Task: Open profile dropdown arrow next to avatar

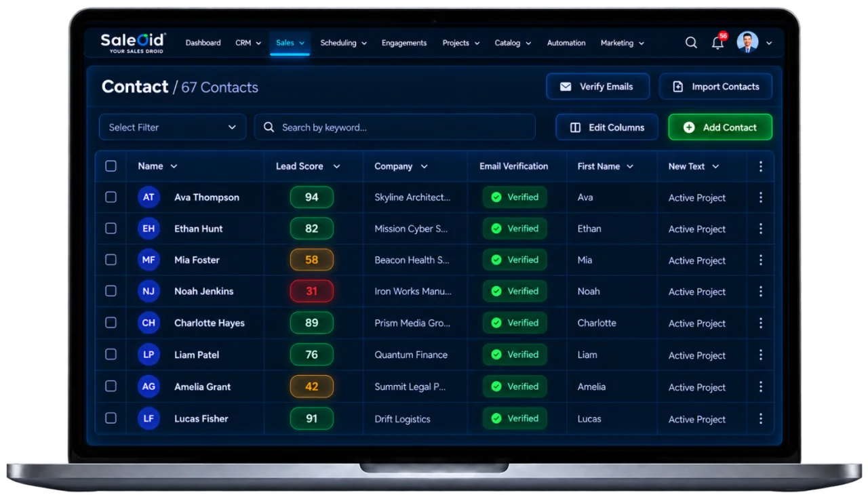Action: tap(769, 43)
